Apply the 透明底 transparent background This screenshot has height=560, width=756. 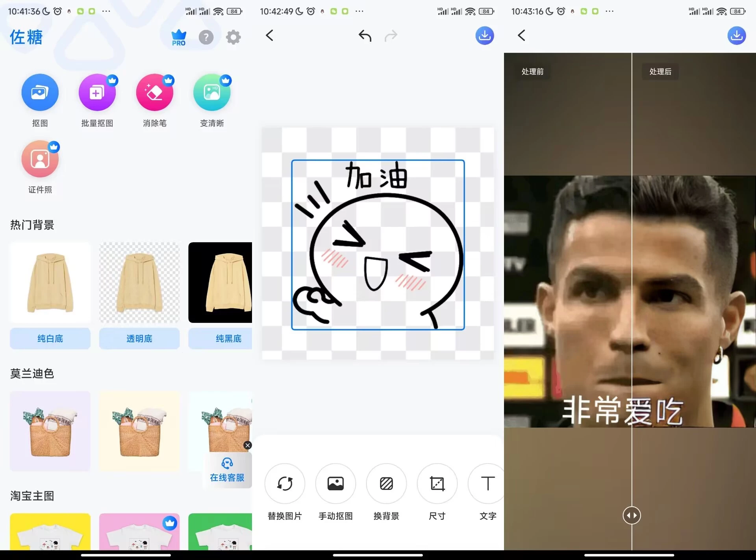tap(139, 338)
